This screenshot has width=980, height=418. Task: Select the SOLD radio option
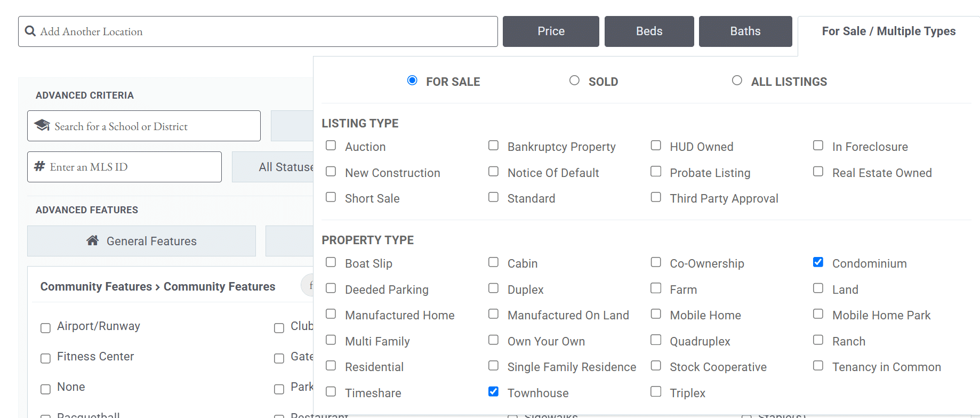pyautogui.click(x=574, y=81)
